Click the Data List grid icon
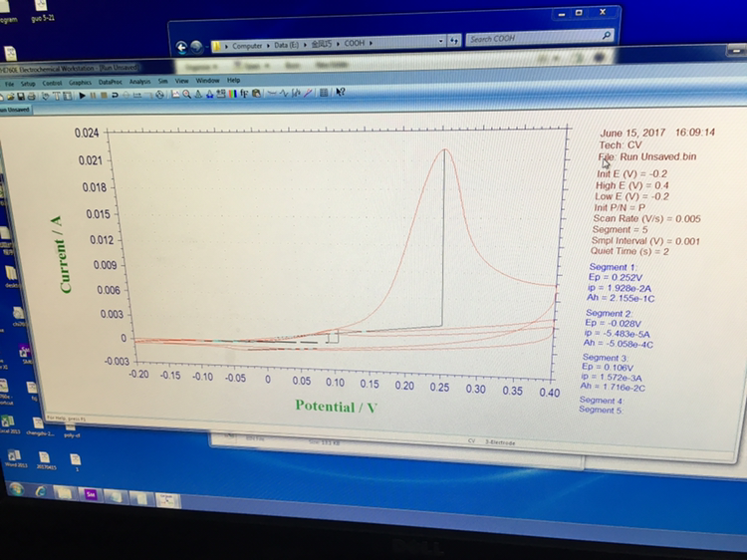 point(324,93)
